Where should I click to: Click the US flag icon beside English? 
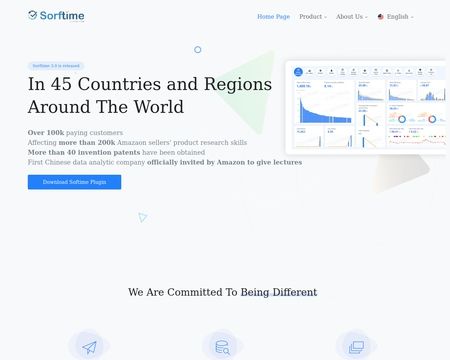(x=381, y=17)
